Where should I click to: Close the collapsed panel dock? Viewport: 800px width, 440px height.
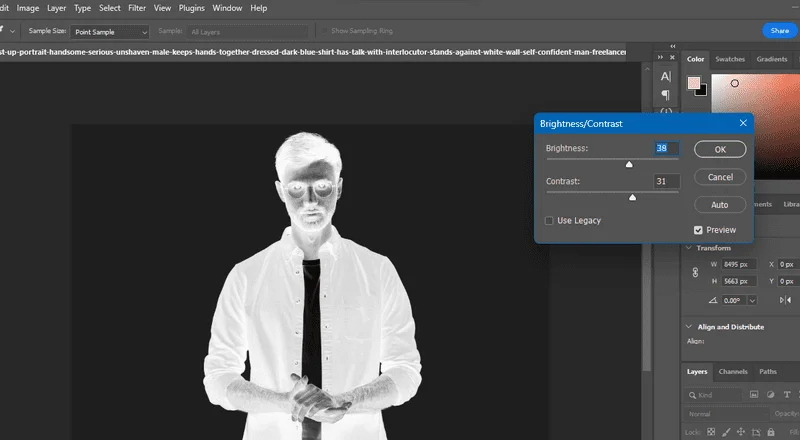672,57
